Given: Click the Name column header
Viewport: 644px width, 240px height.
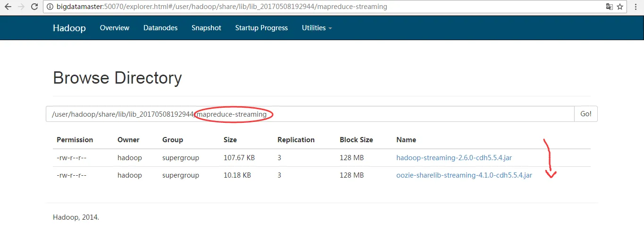Looking at the screenshot, I should click(x=406, y=140).
